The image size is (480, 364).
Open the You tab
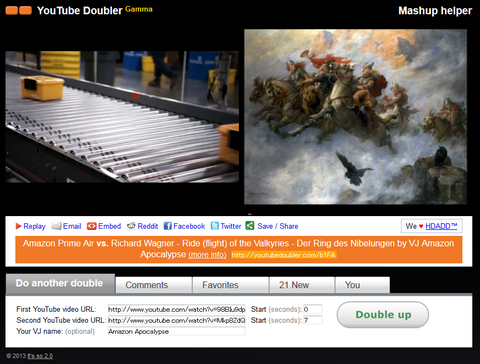point(362,285)
